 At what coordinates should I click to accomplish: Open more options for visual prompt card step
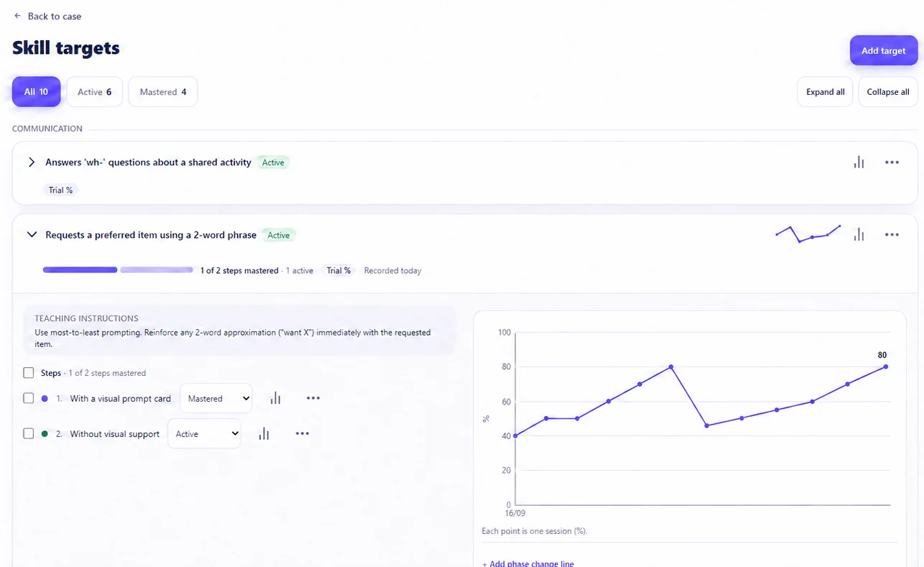(x=313, y=398)
